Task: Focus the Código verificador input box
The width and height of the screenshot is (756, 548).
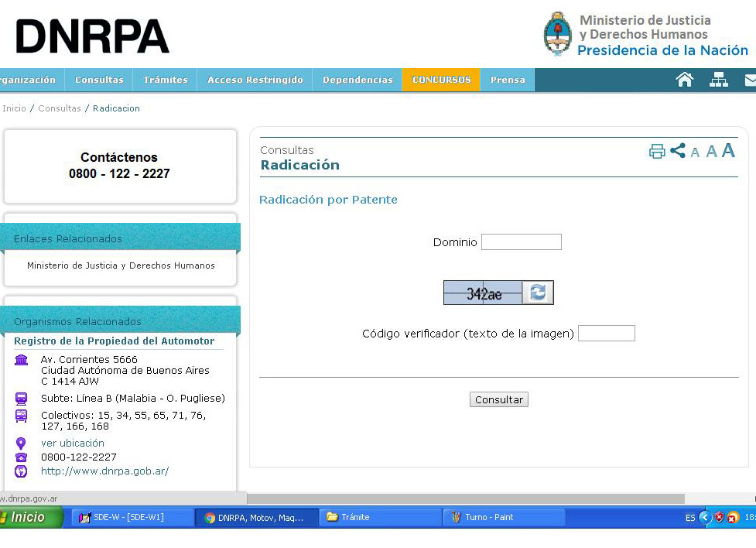Action: 606,334
